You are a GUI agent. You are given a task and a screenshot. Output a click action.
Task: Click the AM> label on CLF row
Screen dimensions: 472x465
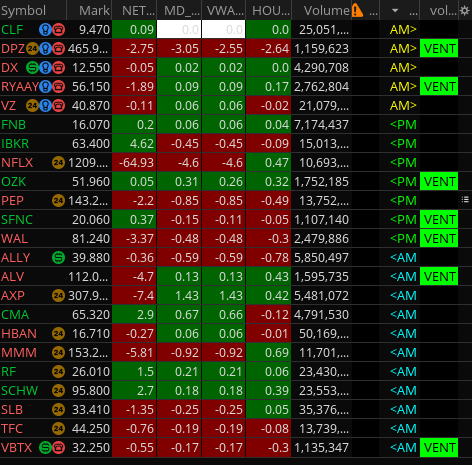403,30
